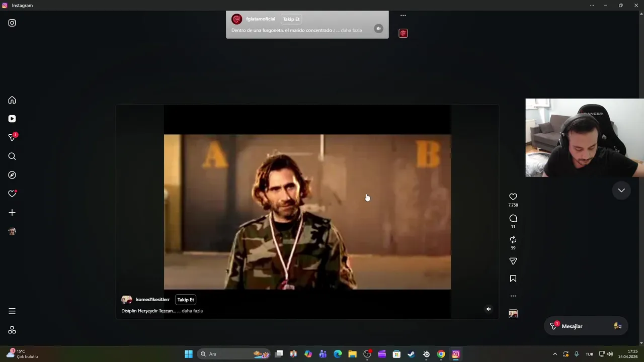Click the Instagram logo in the sidebar
The image size is (644, 362).
pos(12,23)
